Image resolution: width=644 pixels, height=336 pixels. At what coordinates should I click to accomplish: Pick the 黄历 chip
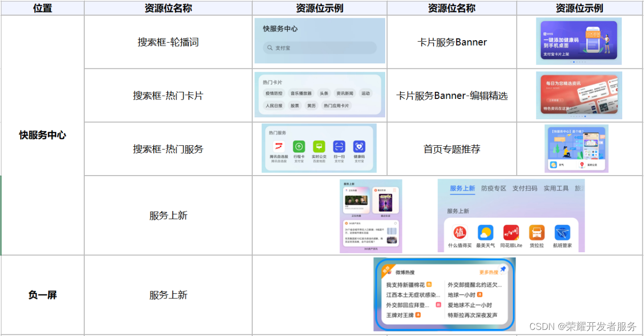tap(311, 106)
